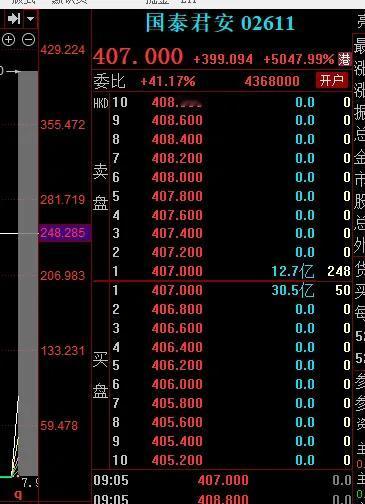
Task: Zoom in with the plus circle icon
Action: [8, 40]
